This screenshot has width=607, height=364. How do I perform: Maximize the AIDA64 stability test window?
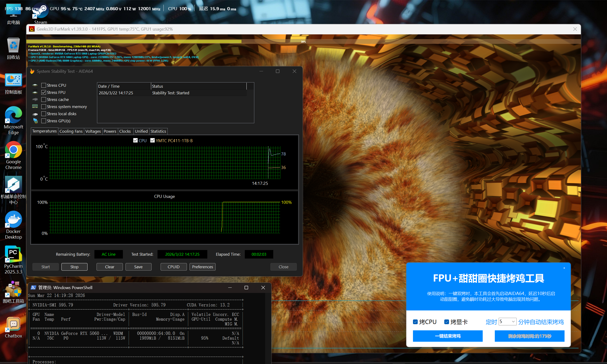(x=278, y=71)
